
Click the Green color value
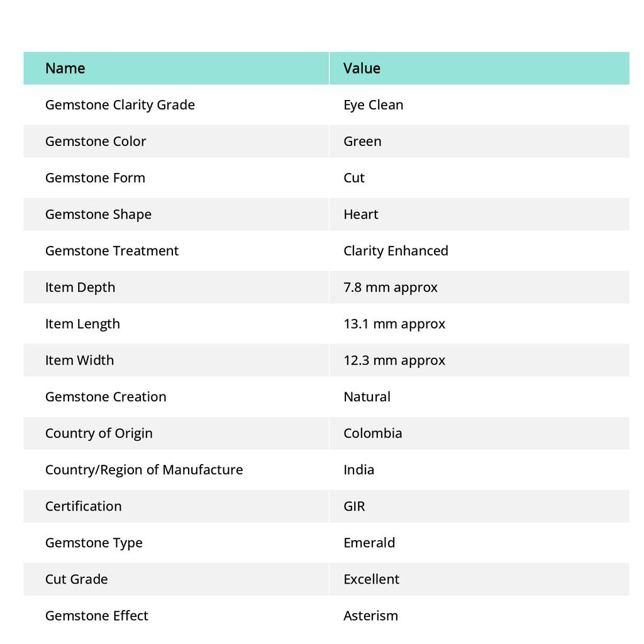coord(362,141)
